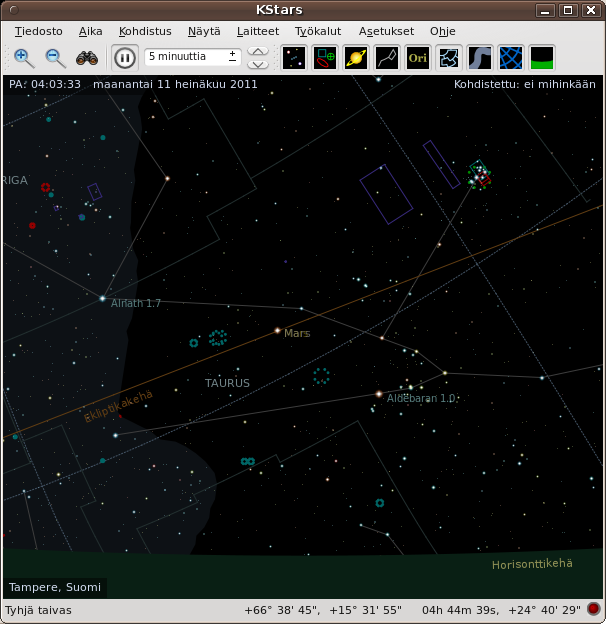
Task: Decrease time step with the down arrow
Action: click(x=258, y=64)
